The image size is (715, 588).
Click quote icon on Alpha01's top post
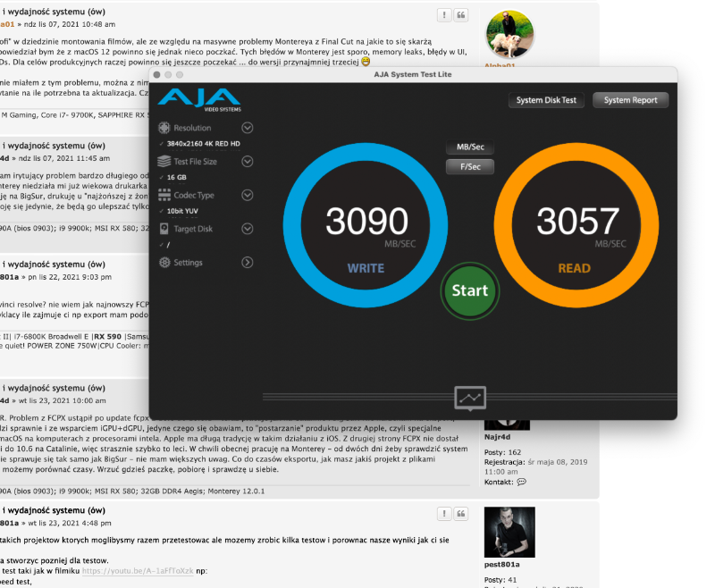(x=461, y=15)
